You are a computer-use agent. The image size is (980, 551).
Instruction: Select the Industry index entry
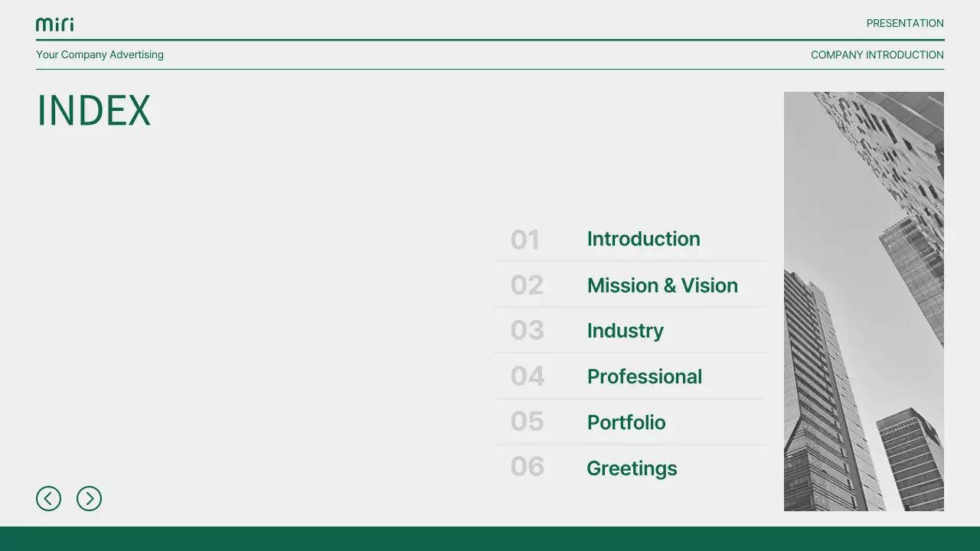[x=625, y=331]
